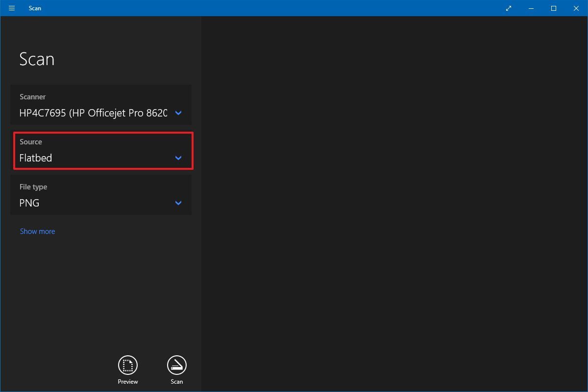Open navigation with the three-line menu icon
The width and height of the screenshot is (588, 392).
(11, 8)
